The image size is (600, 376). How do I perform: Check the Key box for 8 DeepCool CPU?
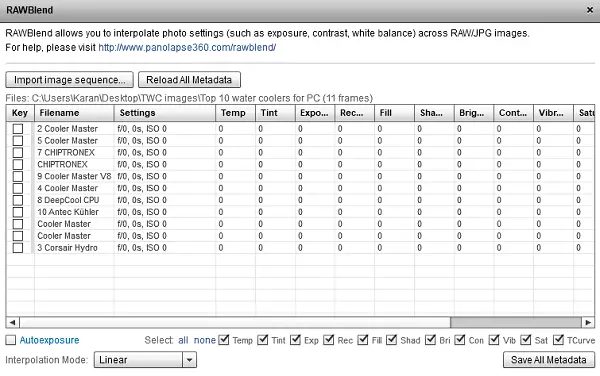18,200
